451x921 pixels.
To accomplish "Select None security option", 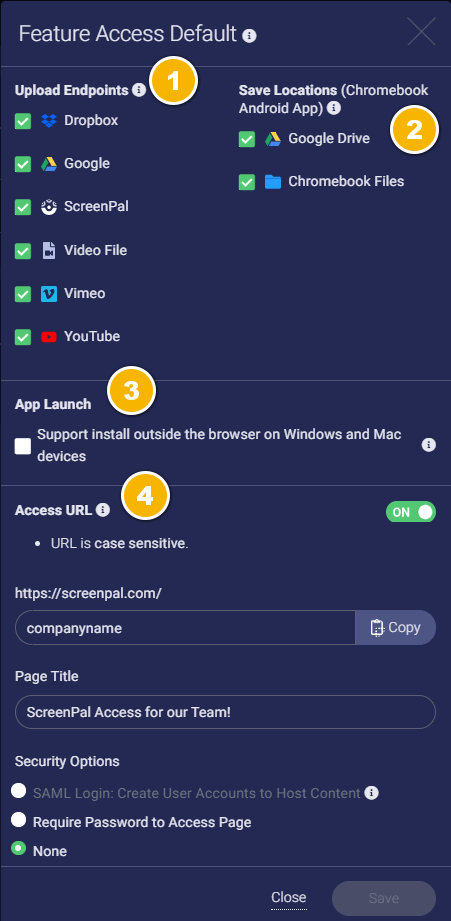I will (19, 848).
